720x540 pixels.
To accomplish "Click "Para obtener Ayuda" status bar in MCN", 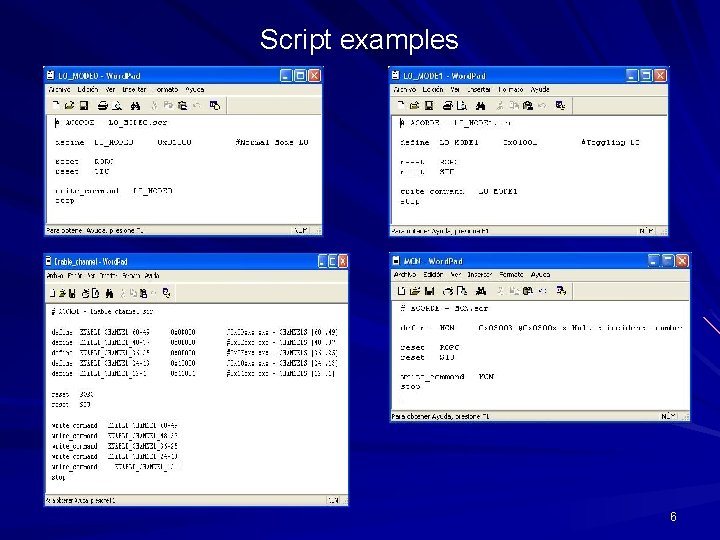I will pos(440,416).
